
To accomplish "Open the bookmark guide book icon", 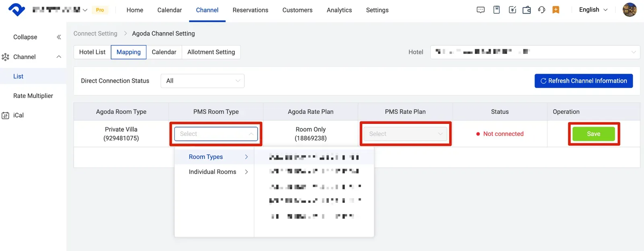I will pos(497,10).
